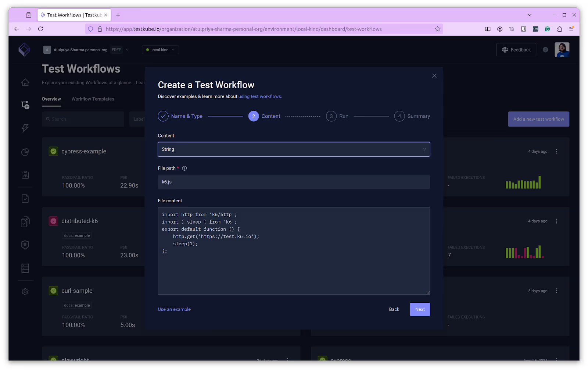Screen dimensions: 588x370
Task: Click Add a new test workflow
Action: click(539, 119)
